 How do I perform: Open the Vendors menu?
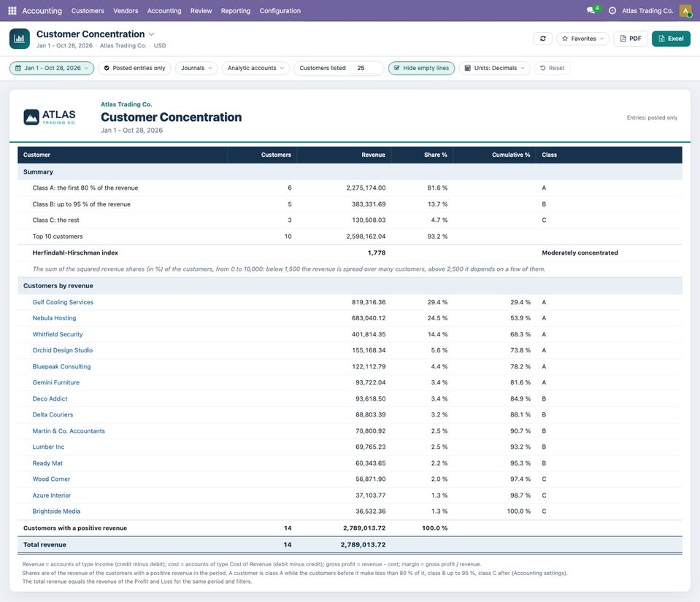click(x=126, y=11)
